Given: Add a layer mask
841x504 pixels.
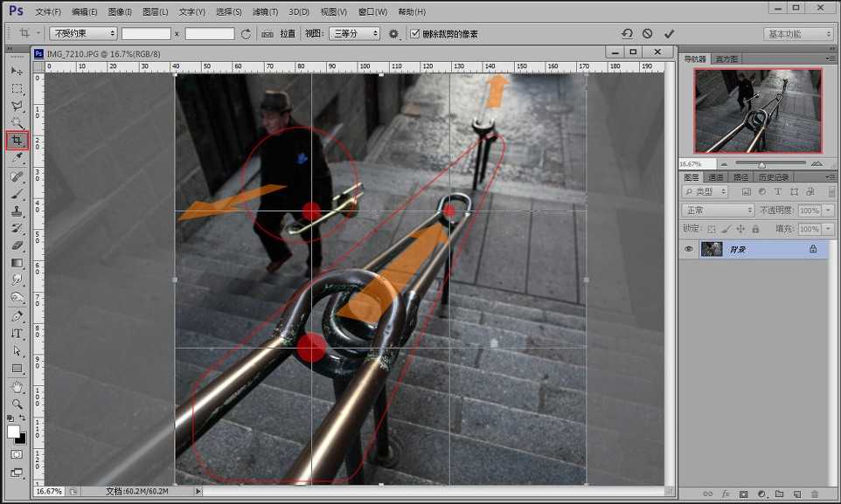Looking at the screenshot, I should [743, 494].
